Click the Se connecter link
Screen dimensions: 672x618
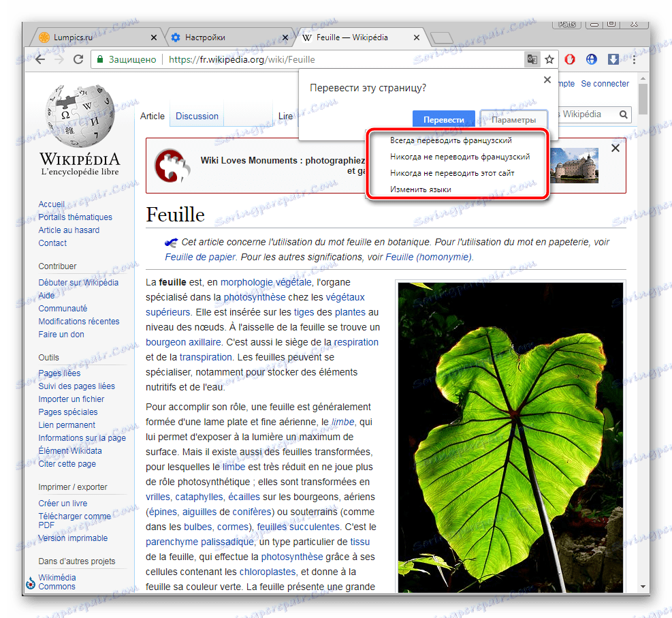click(605, 84)
